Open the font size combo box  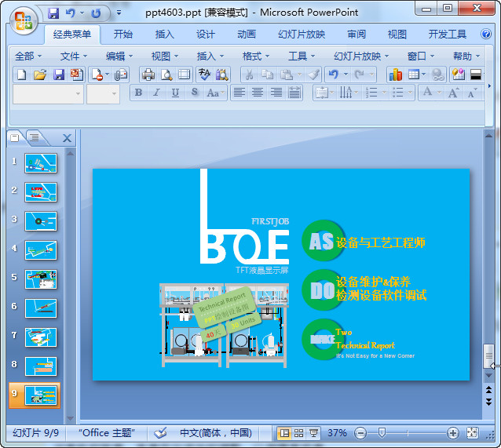pos(103,94)
